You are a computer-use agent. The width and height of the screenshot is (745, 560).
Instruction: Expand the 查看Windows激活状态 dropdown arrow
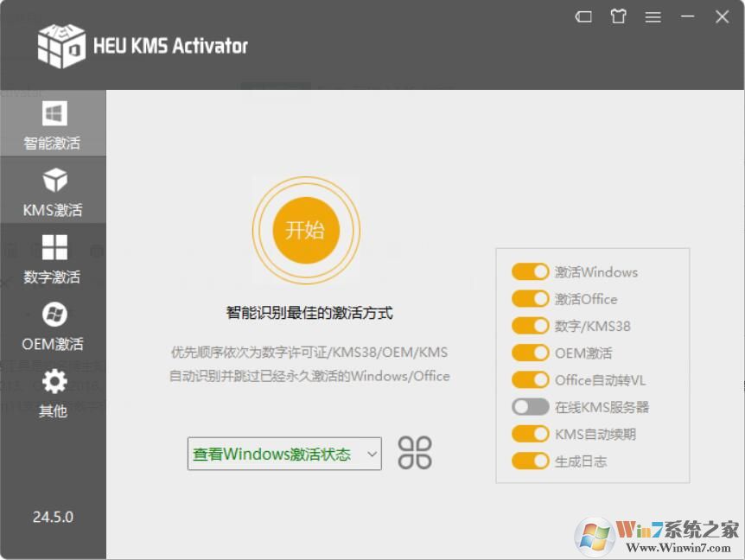point(372,454)
